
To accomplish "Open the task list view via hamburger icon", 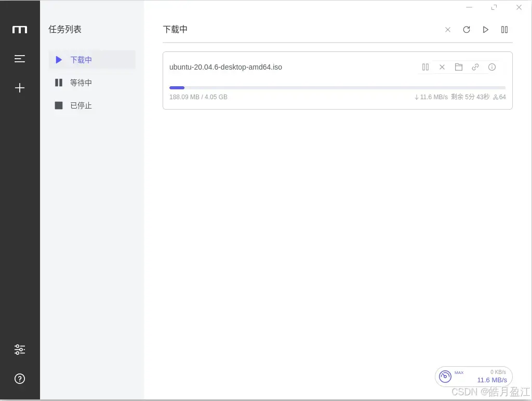I will [x=20, y=59].
